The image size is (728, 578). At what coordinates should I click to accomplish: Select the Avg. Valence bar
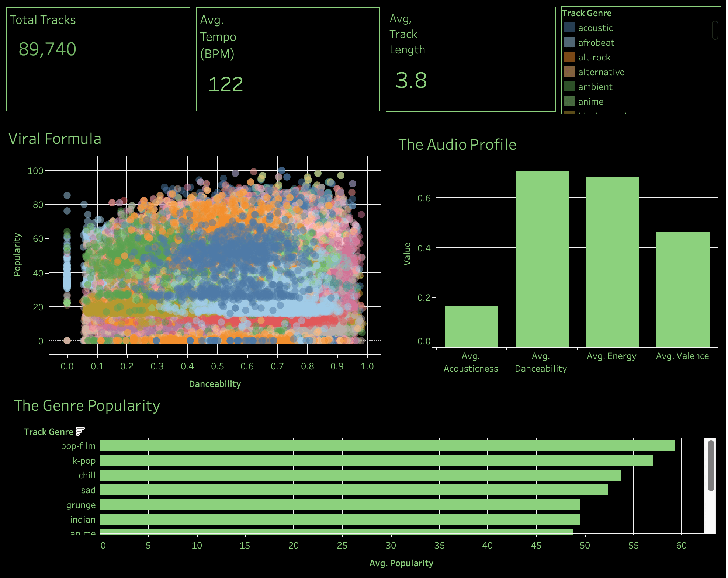683,290
